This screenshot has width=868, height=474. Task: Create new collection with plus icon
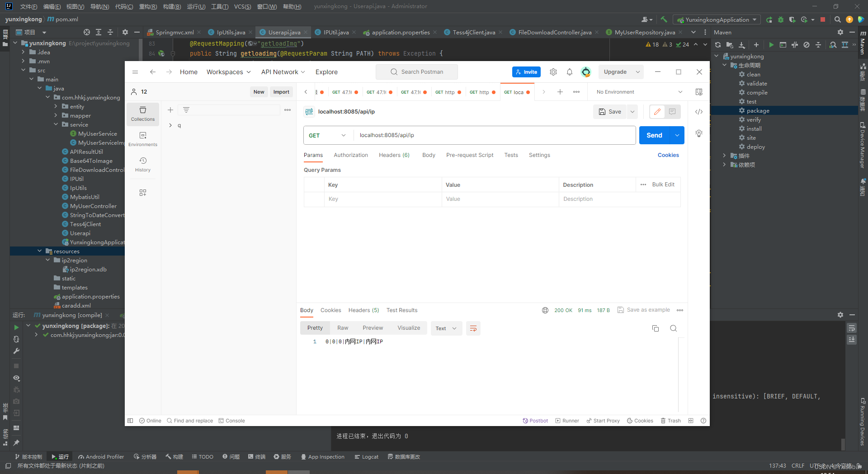170,110
